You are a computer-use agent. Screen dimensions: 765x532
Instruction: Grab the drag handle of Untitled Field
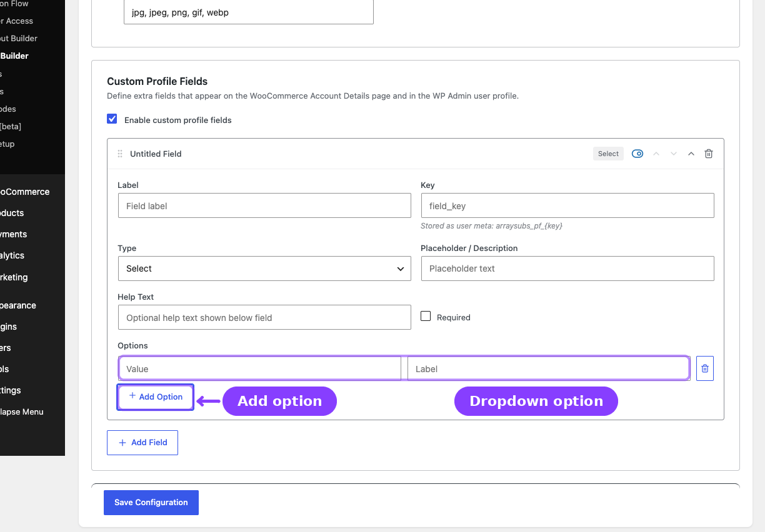[x=120, y=154]
